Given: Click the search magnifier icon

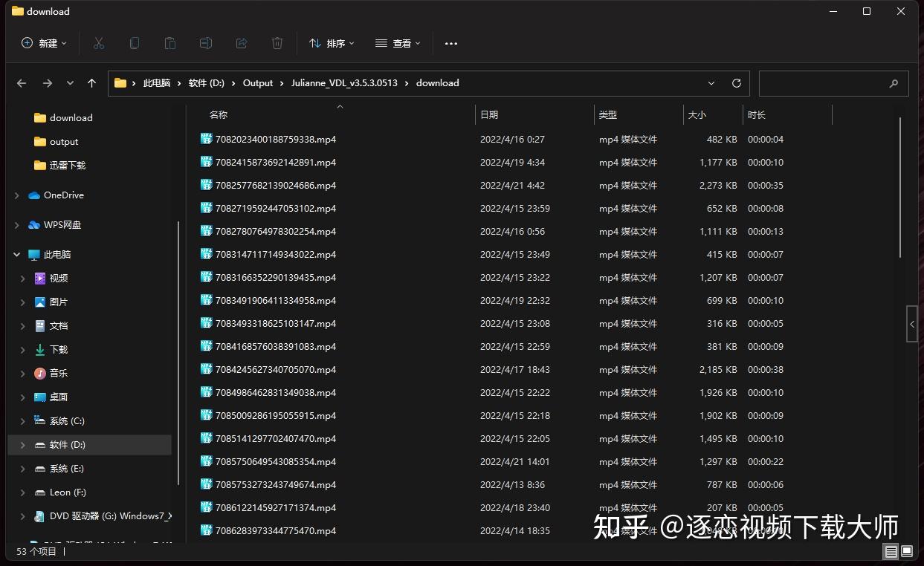Looking at the screenshot, I should (894, 84).
